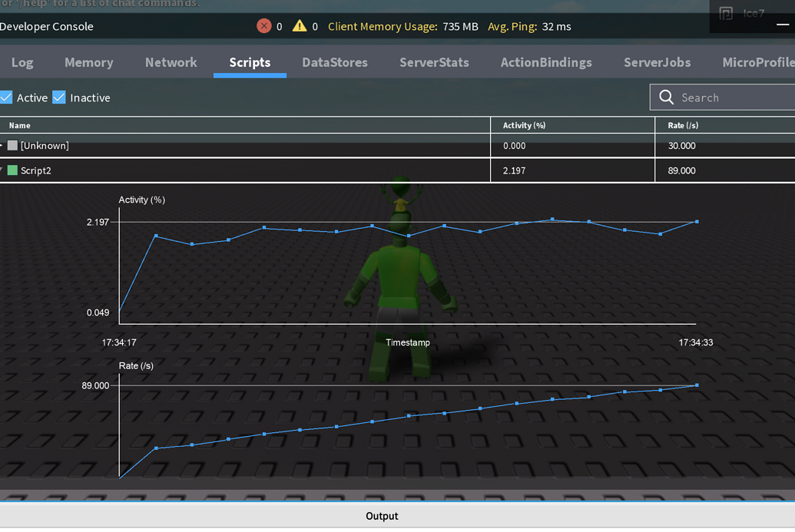Click the Timestamp axis label
The image size is (795, 532).
point(408,342)
